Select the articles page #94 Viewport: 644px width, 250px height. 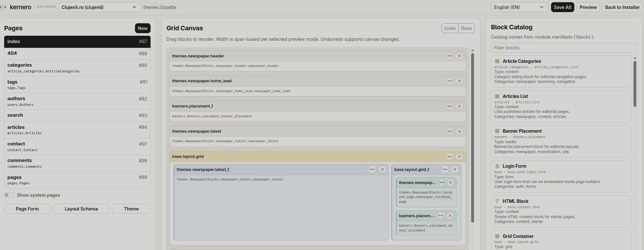click(77, 130)
